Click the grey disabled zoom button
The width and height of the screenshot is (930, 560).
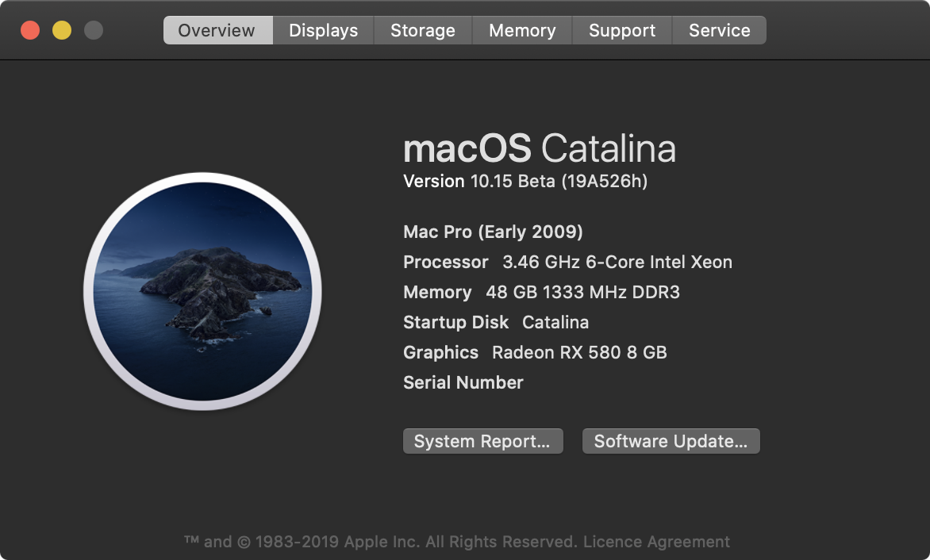pos(94,30)
